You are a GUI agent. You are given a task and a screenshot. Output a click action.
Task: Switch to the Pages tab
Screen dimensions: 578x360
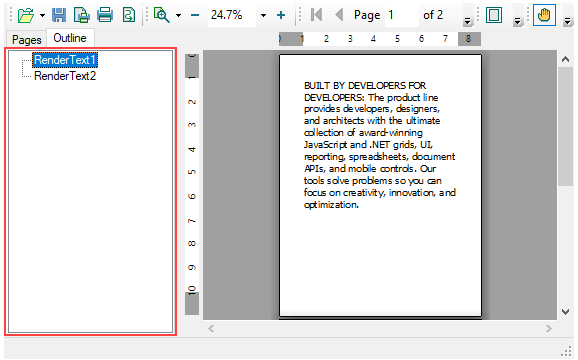point(27,39)
